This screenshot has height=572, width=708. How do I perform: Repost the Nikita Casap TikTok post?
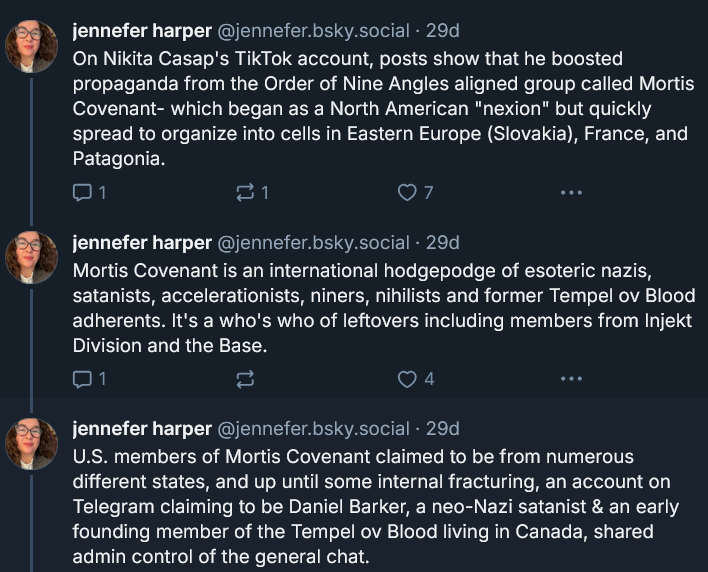(243, 193)
